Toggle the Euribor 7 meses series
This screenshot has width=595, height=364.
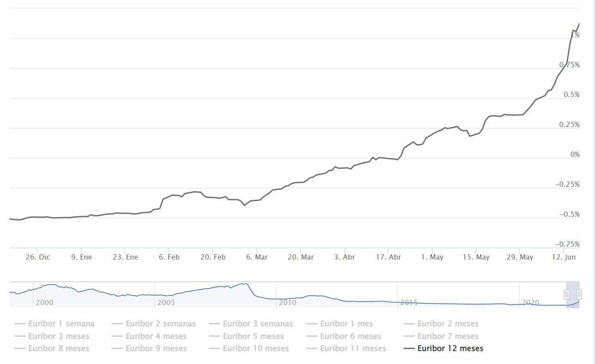448,336
